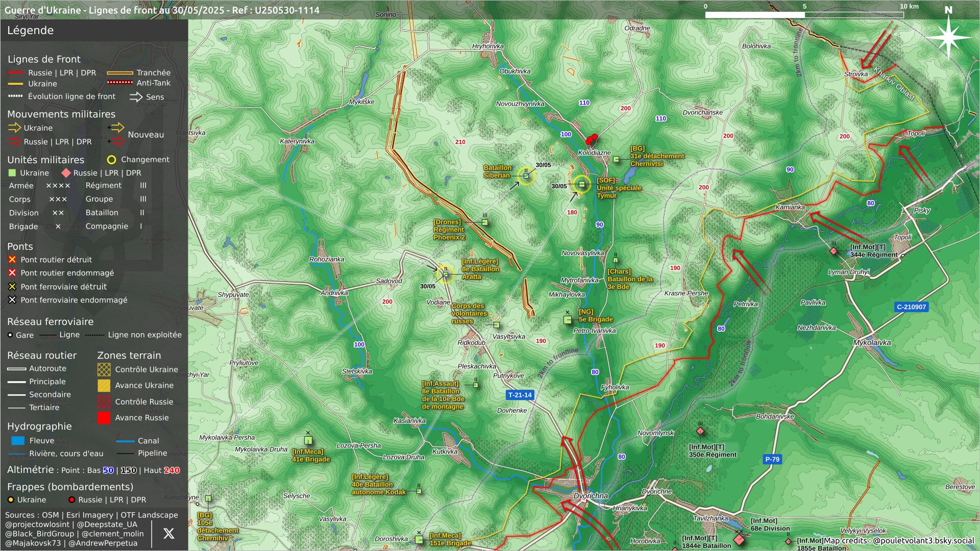Click the Anti-Tank legend entry

click(x=139, y=83)
